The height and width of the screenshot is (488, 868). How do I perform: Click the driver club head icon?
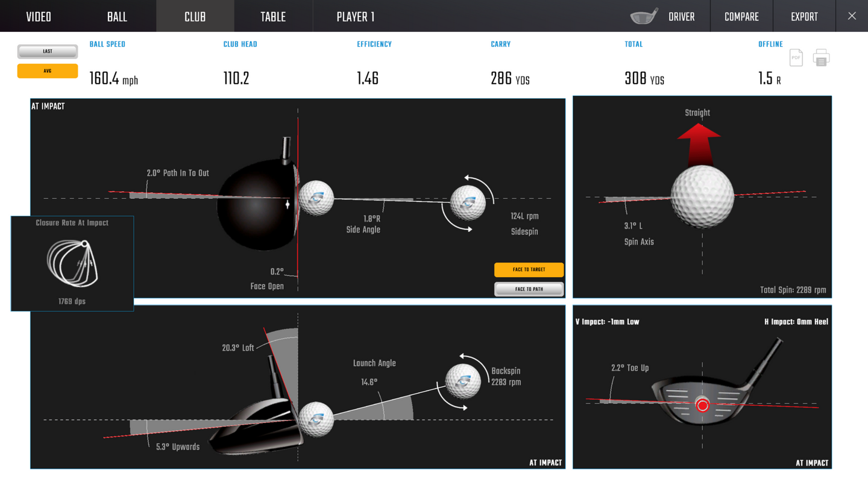coord(643,16)
